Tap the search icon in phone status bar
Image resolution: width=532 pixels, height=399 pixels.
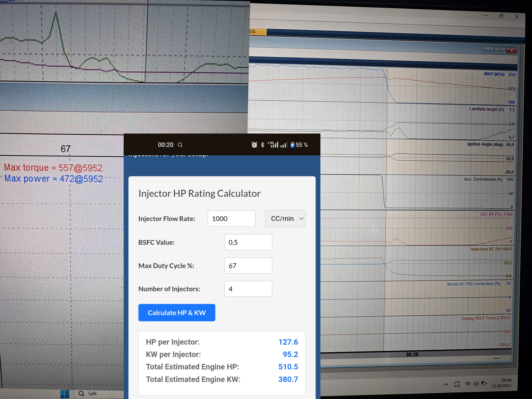(x=180, y=145)
